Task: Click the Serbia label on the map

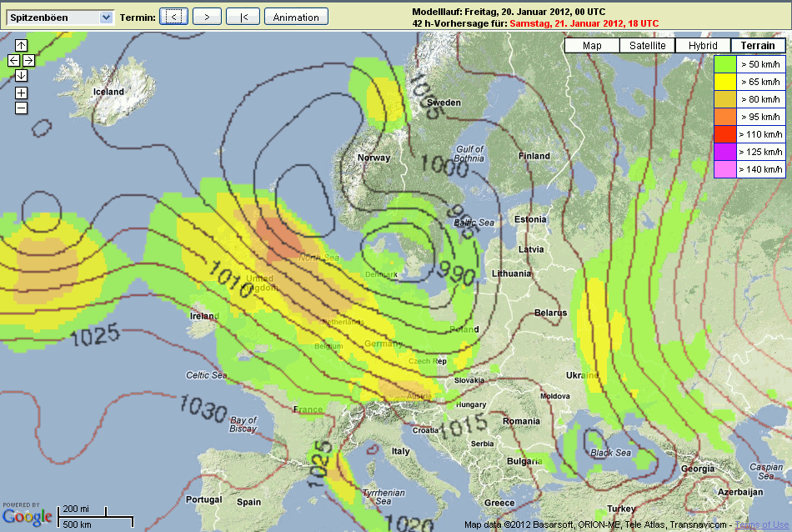Action: (x=483, y=444)
